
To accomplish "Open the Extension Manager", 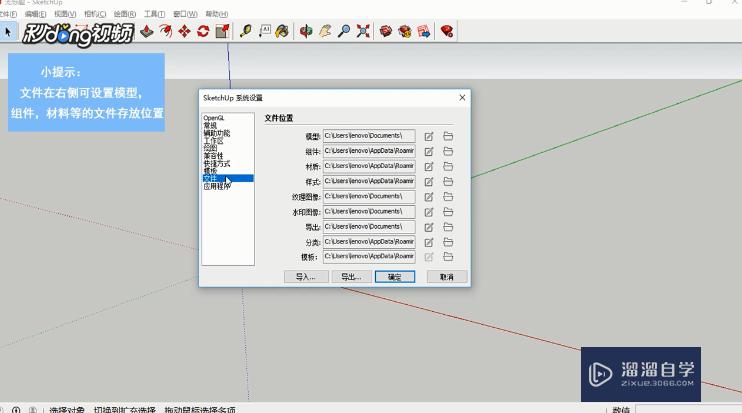I will 447,32.
